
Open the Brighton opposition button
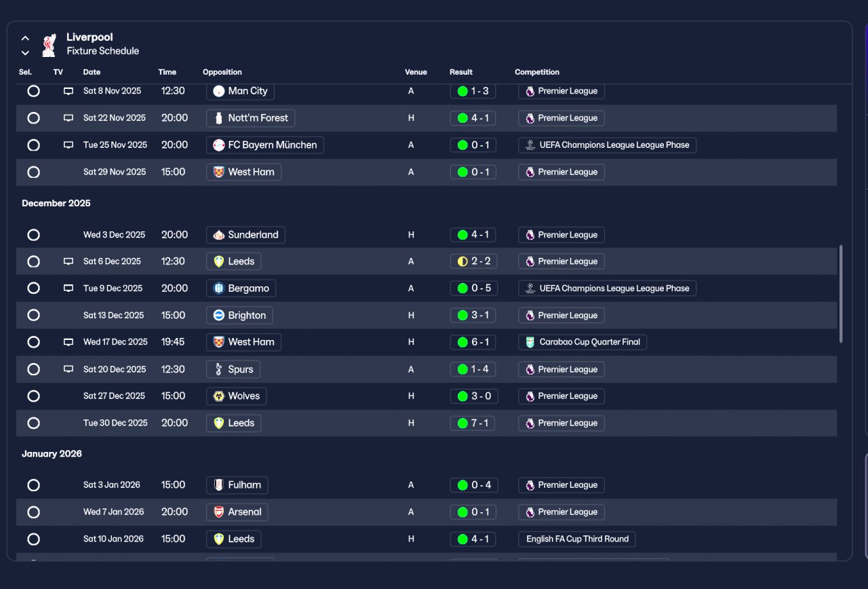point(239,316)
